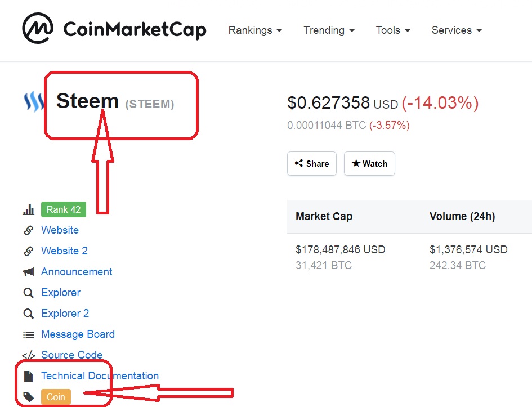Viewport: 532px width, 407px height.
Task: Click the bar chart icon beside Rank 42
Action: (29, 209)
